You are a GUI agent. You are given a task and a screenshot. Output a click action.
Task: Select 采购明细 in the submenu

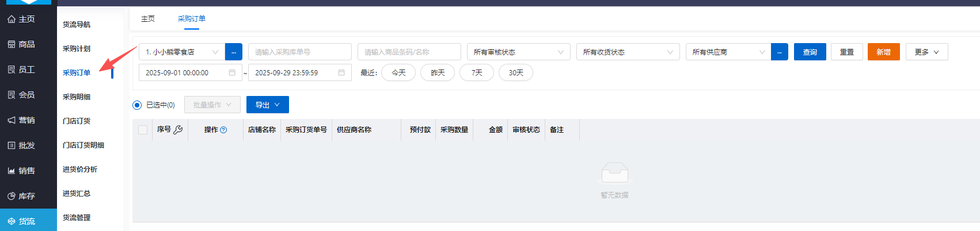[x=77, y=97]
